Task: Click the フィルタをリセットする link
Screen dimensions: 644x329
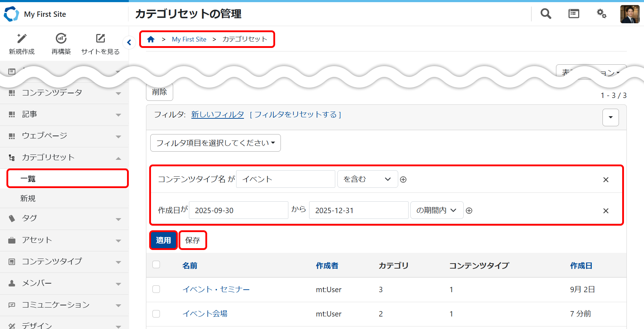Action: coord(296,115)
